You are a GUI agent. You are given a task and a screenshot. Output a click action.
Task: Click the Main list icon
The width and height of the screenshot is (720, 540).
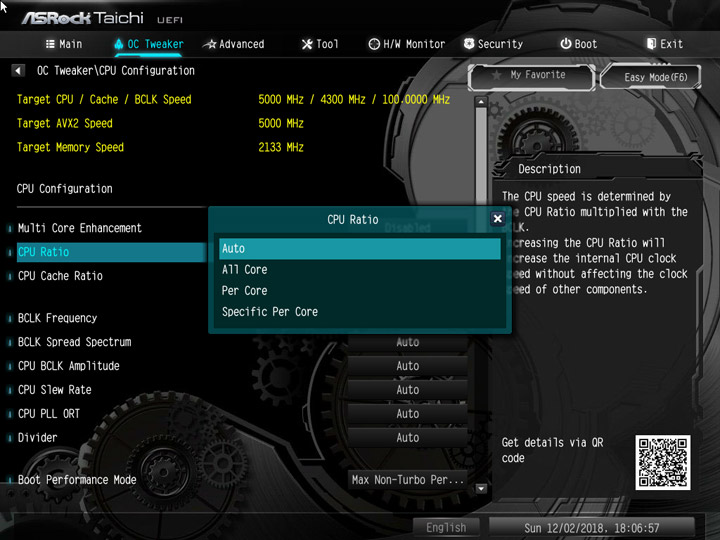tap(50, 44)
